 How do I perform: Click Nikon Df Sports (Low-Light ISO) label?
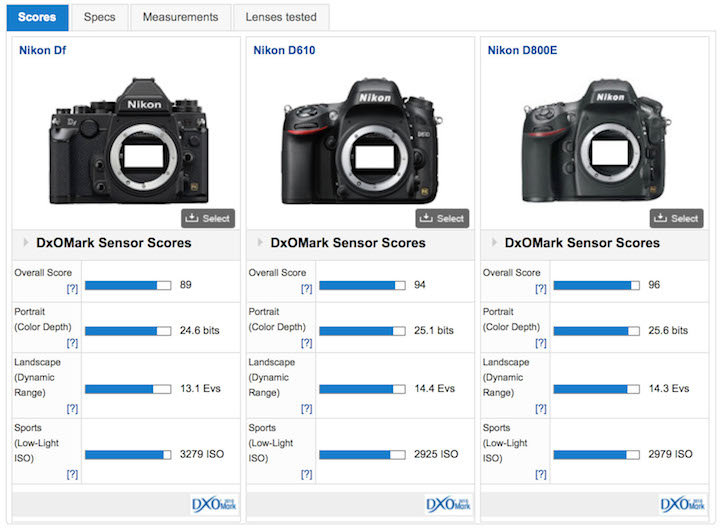pyautogui.click(x=37, y=443)
